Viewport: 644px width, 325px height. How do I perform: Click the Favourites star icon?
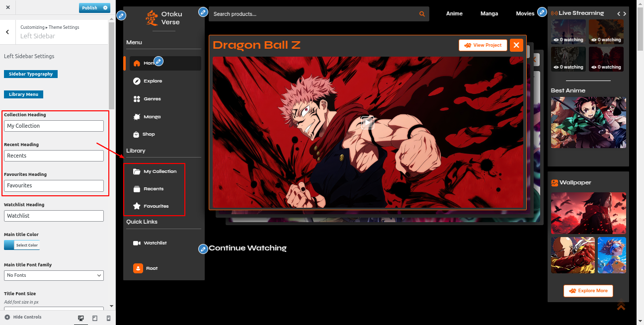(137, 206)
